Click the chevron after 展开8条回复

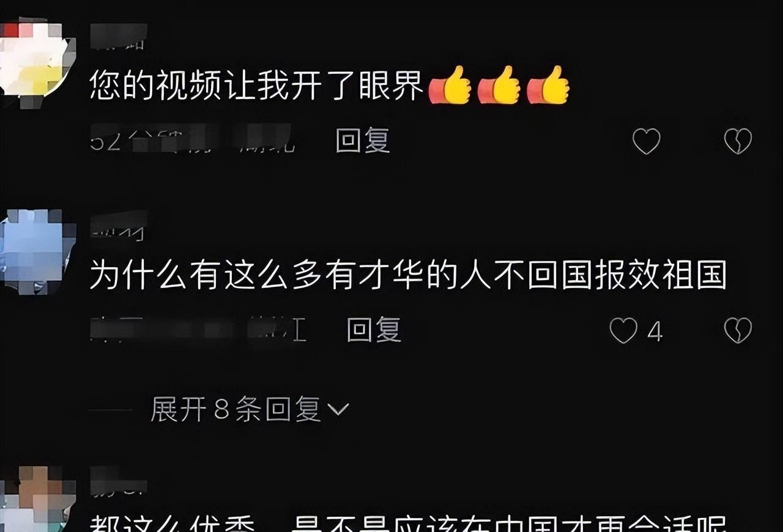pos(338,409)
